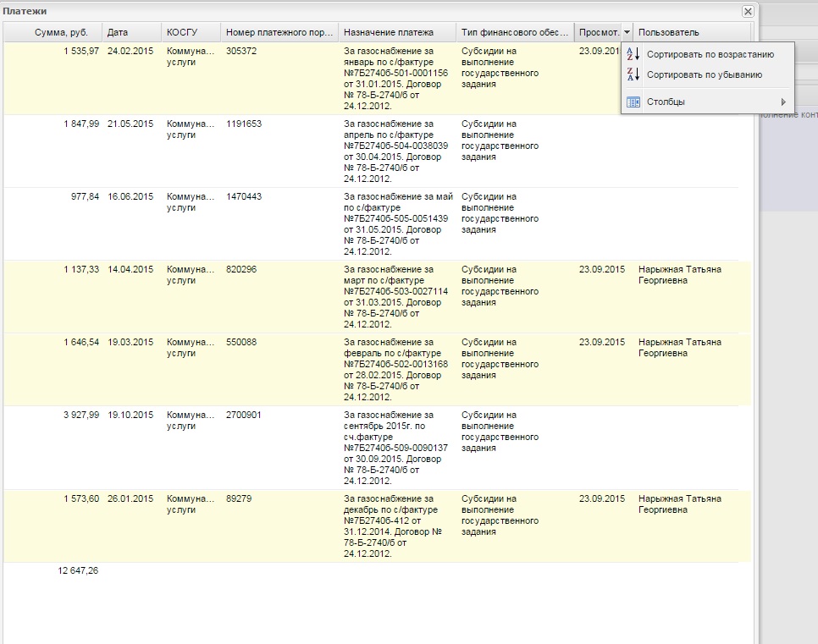Click the Назначение платежа column header
The image size is (818, 644).
397,32
